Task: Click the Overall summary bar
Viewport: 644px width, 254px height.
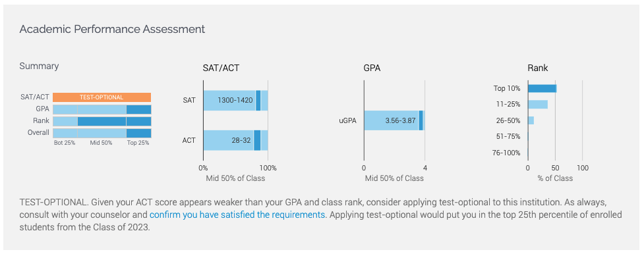Action: click(x=102, y=134)
